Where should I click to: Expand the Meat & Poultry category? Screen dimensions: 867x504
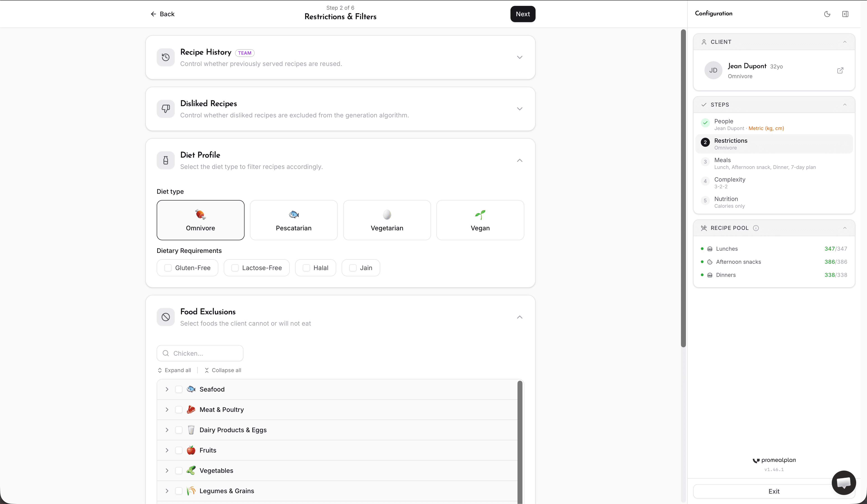(x=167, y=409)
